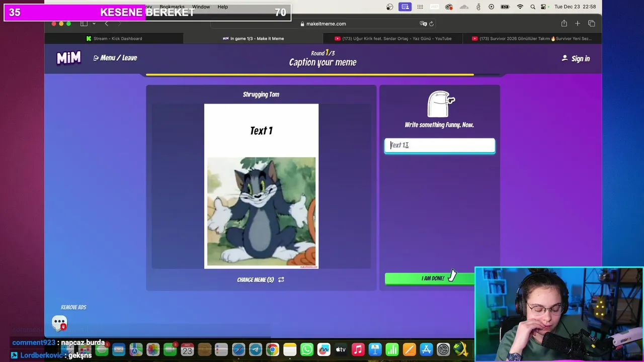Click the play circle menu bar icon
Image resolution: width=644 pixels, height=362 pixels.
click(491, 7)
